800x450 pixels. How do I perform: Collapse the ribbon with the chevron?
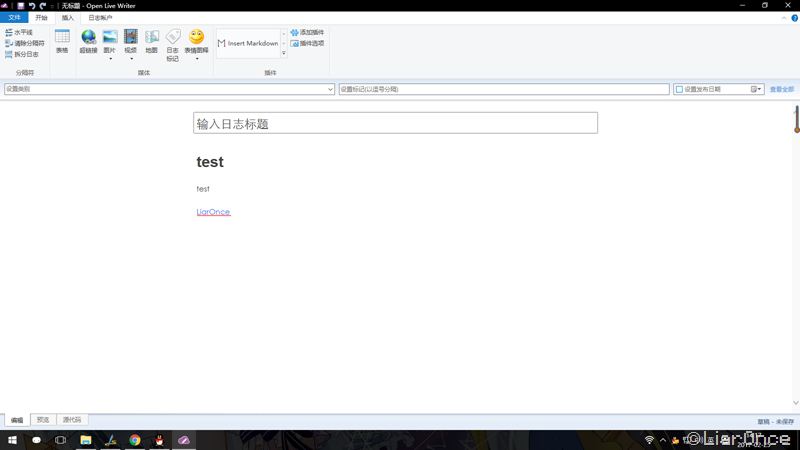pos(784,18)
